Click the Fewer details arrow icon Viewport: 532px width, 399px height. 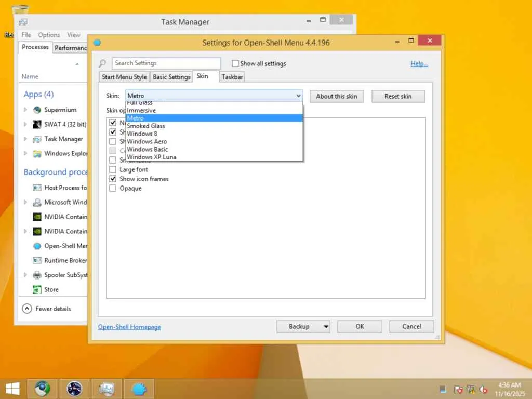click(27, 309)
